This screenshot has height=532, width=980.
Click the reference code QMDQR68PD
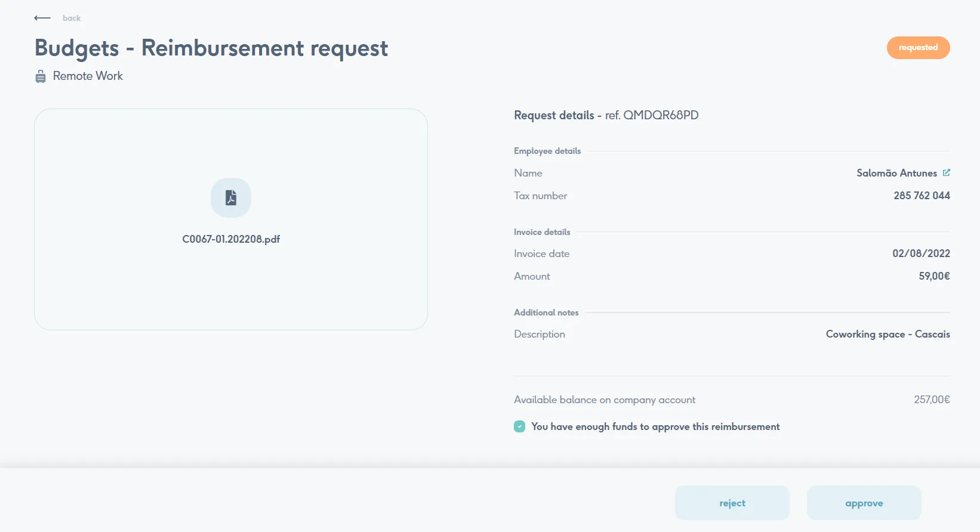(x=661, y=115)
